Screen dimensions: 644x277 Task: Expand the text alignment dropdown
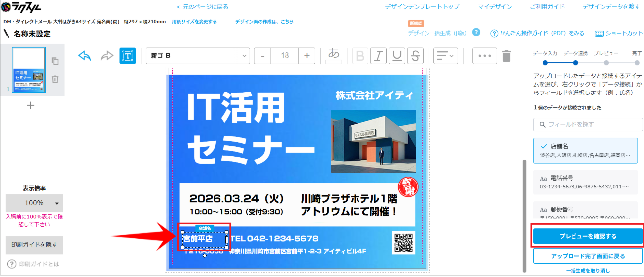445,56
